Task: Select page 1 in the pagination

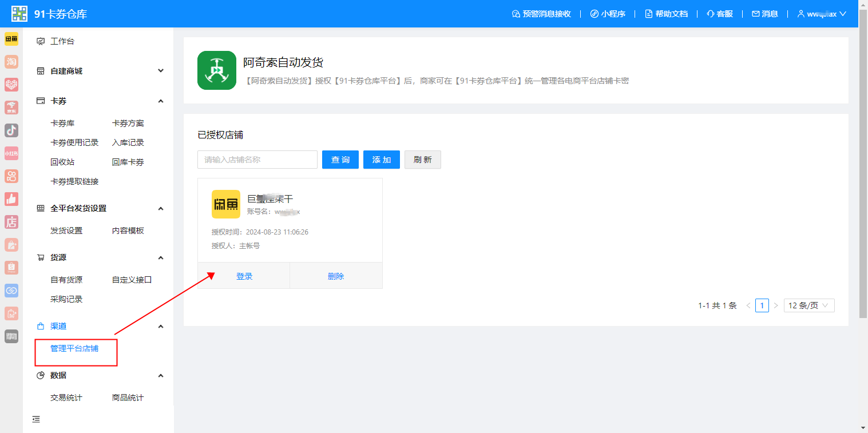Action: [x=762, y=305]
